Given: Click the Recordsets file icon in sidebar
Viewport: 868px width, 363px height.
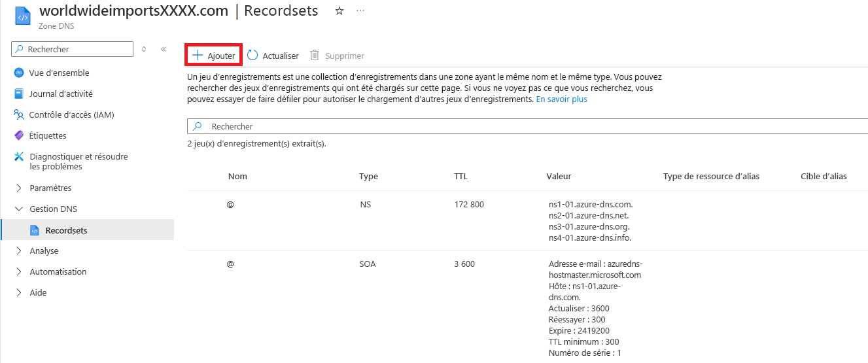Looking at the screenshot, I should tap(35, 230).
